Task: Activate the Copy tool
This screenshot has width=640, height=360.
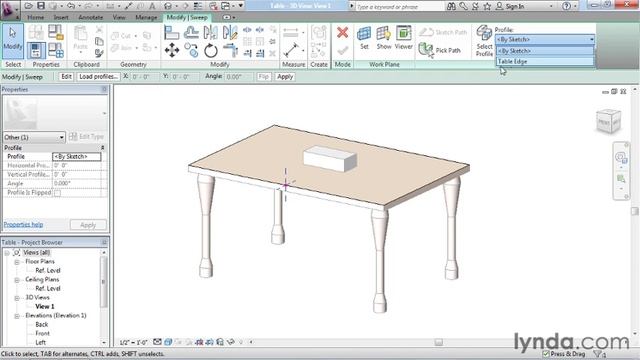Action: pos(191,51)
